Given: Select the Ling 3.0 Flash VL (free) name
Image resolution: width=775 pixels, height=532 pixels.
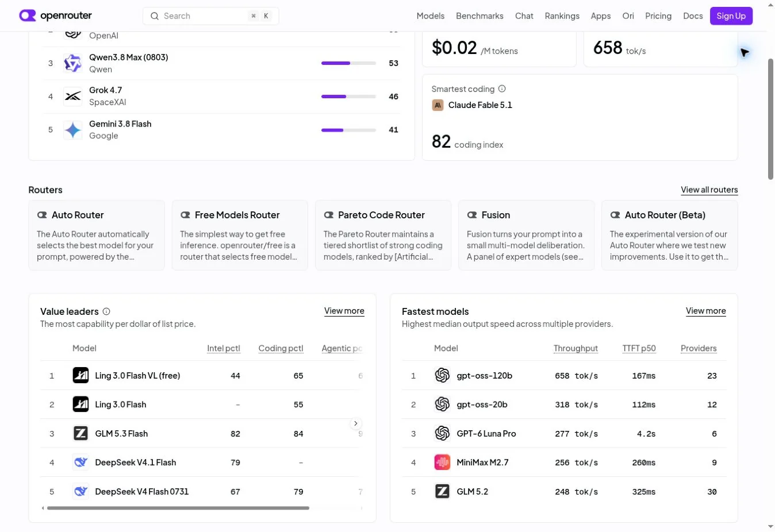Looking at the screenshot, I should [x=137, y=376].
